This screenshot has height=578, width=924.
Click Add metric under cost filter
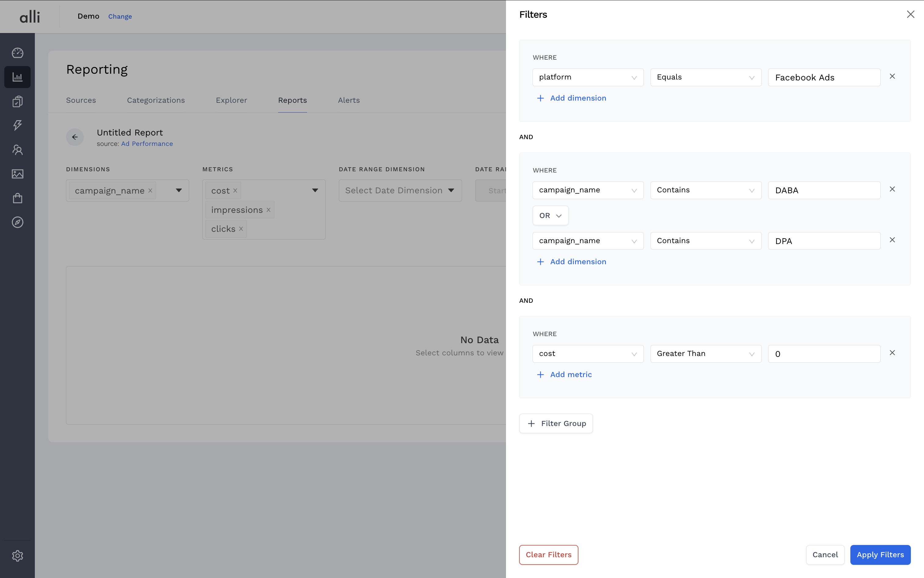point(564,375)
